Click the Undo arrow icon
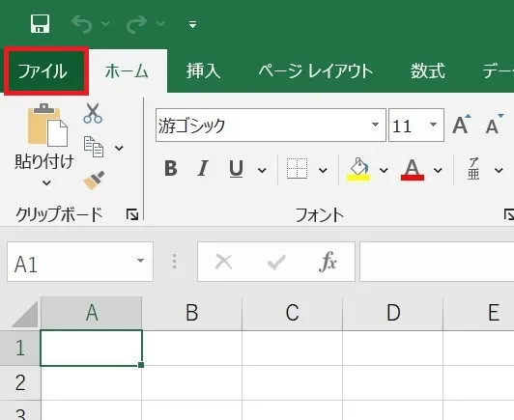Image resolution: width=514 pixels, height=420 pixels. tap(81, 24)
